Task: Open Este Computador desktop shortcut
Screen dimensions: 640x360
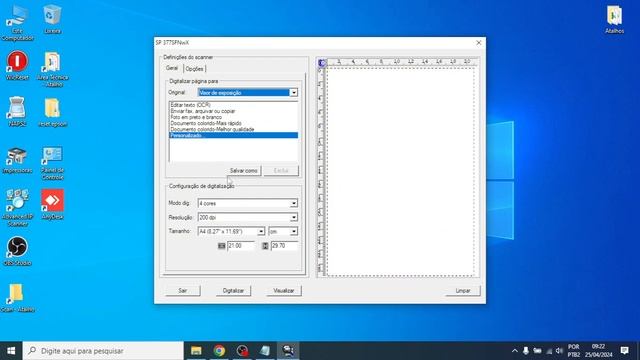Action: point(17,23)
